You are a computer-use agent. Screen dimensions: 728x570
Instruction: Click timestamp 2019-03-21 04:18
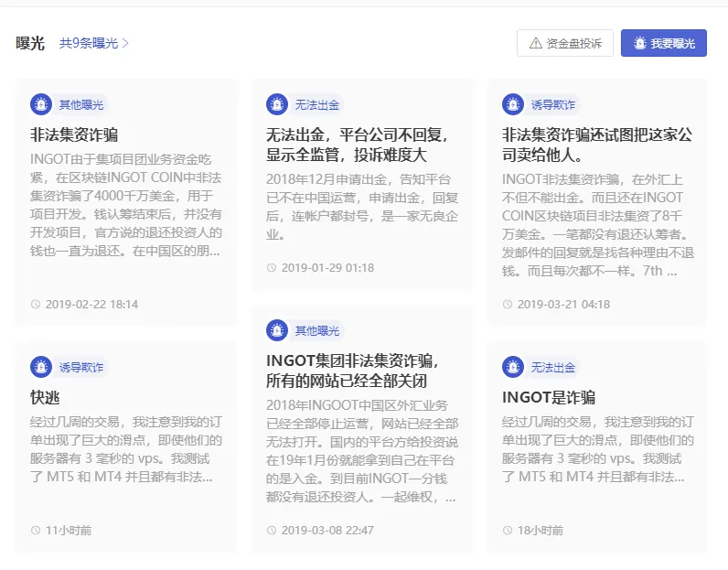pos(563,305)
